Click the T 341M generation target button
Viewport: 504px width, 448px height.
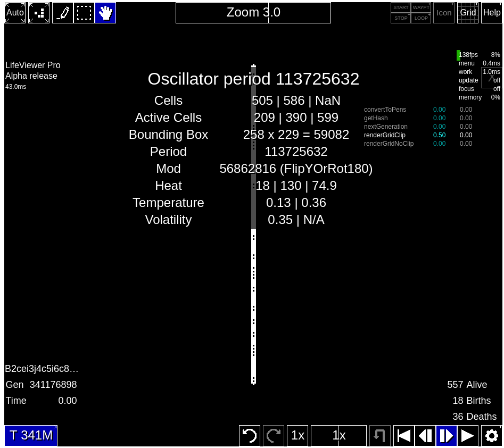click(31, 435)
